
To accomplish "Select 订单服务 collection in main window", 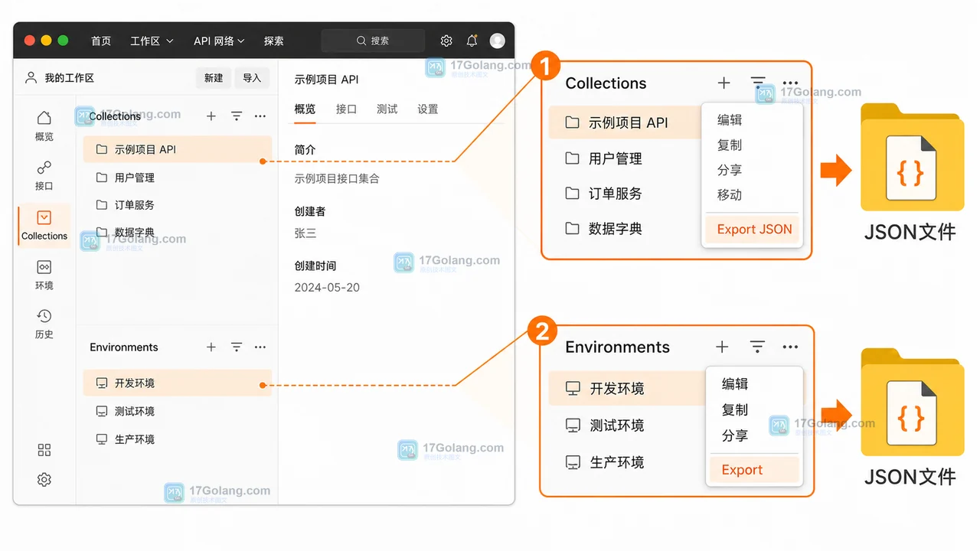I will tap(178, 205).
